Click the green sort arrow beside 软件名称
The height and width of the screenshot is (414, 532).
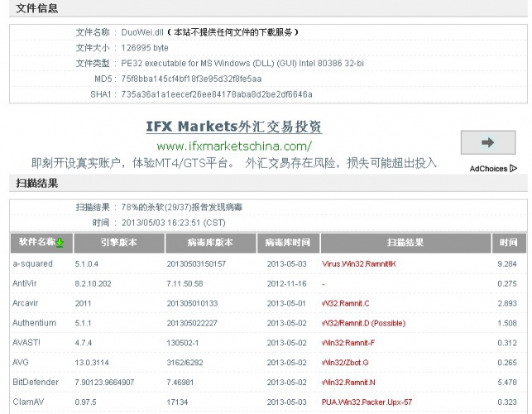point(60,243)
